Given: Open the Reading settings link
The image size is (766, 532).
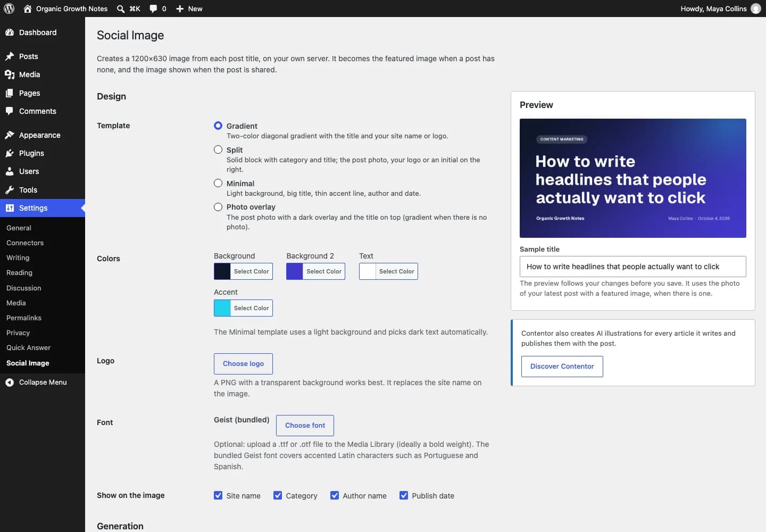Looking at the screenshot, I should click(19, 272).
